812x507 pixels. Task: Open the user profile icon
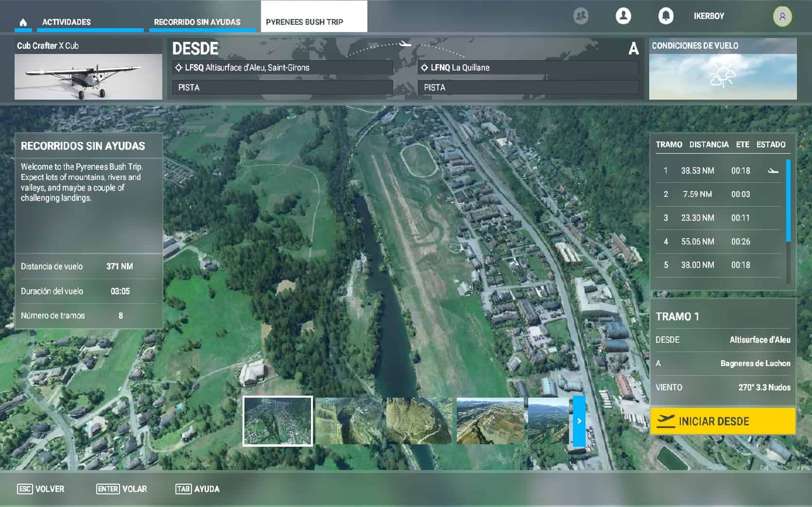[623, 16]
